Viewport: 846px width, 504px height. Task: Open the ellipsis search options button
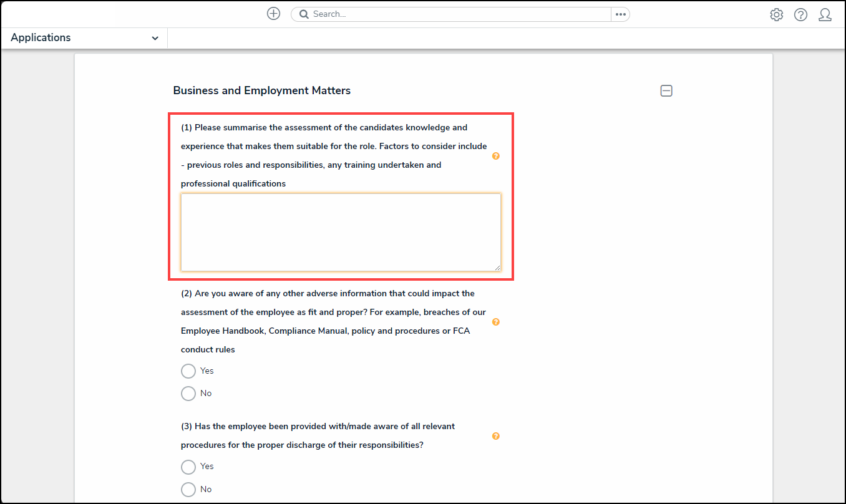[x=620, y=14]
